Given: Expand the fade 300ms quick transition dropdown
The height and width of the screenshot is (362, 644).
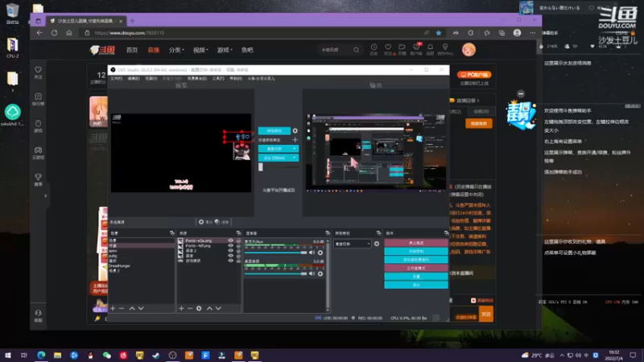Looking at the screenshot, I should [x=294, y=158].
